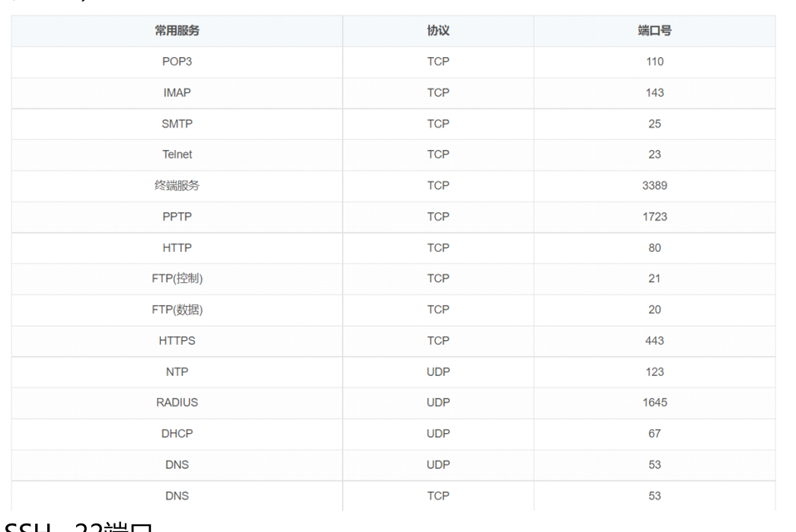
Task: Select the Telnet service cell
Action: (177, 155)
